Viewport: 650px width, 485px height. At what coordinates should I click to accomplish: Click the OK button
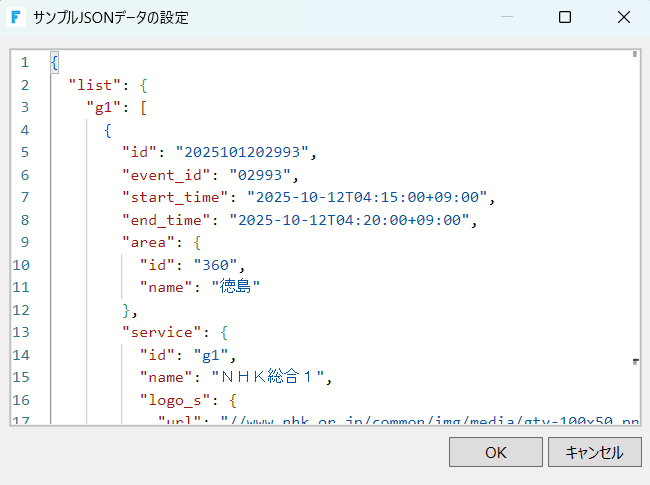point(495,452)
